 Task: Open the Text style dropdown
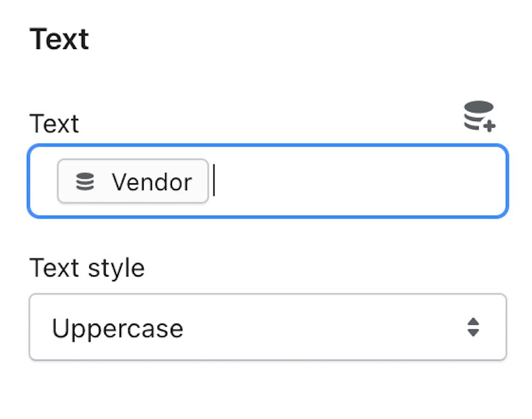(267, 327)
